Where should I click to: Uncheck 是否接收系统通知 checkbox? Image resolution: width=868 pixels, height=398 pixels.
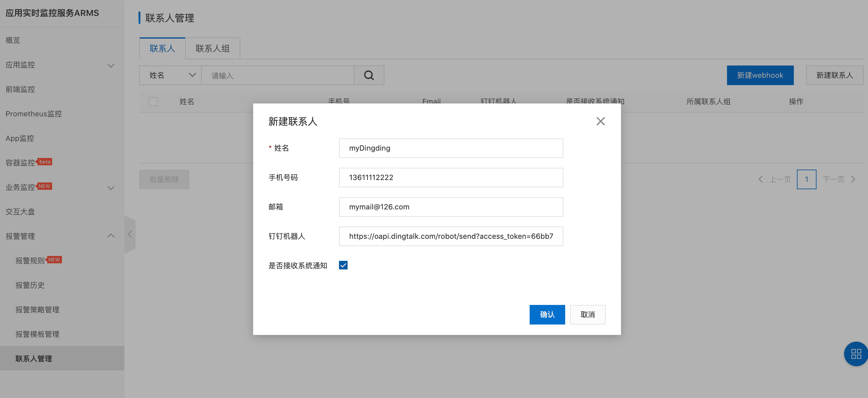click(x=343, y=265)
